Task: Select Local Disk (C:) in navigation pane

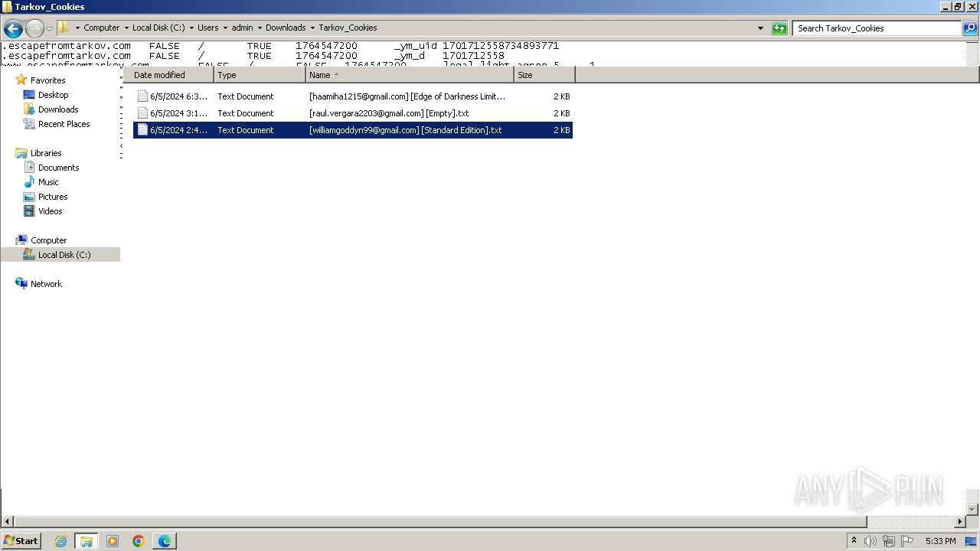Action: 64,255
